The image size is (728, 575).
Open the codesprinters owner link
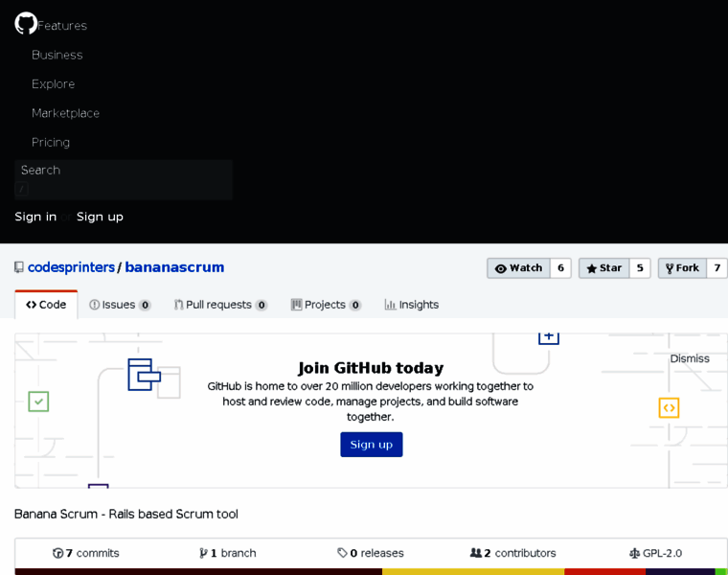pyautogui.click(x=71, y=267)
